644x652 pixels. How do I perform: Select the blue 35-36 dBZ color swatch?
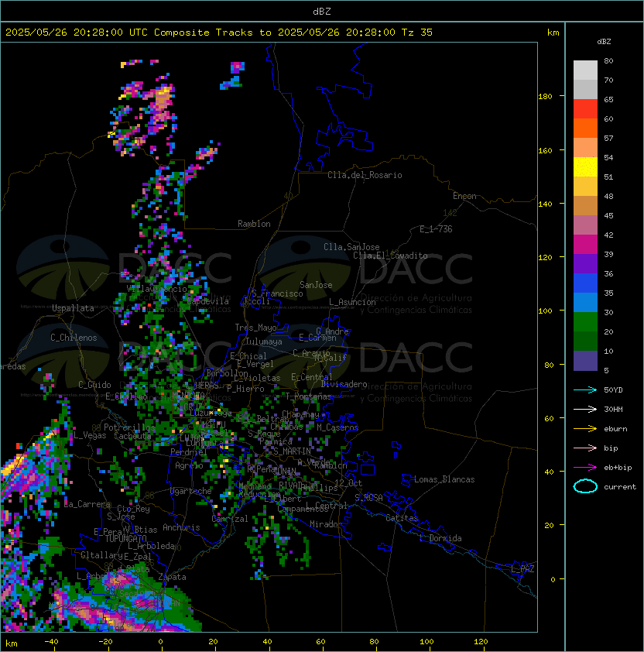click(585, 283)
